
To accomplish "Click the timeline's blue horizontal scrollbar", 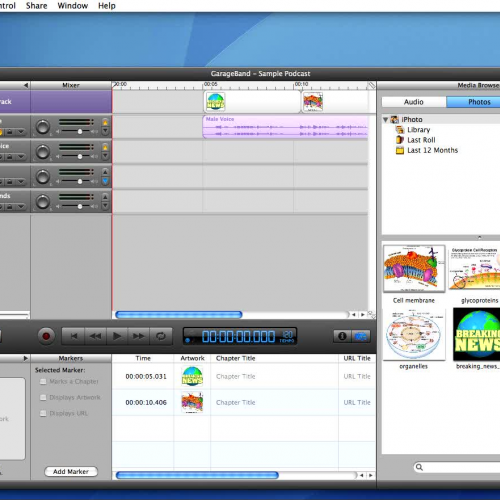I will (179, 314).
